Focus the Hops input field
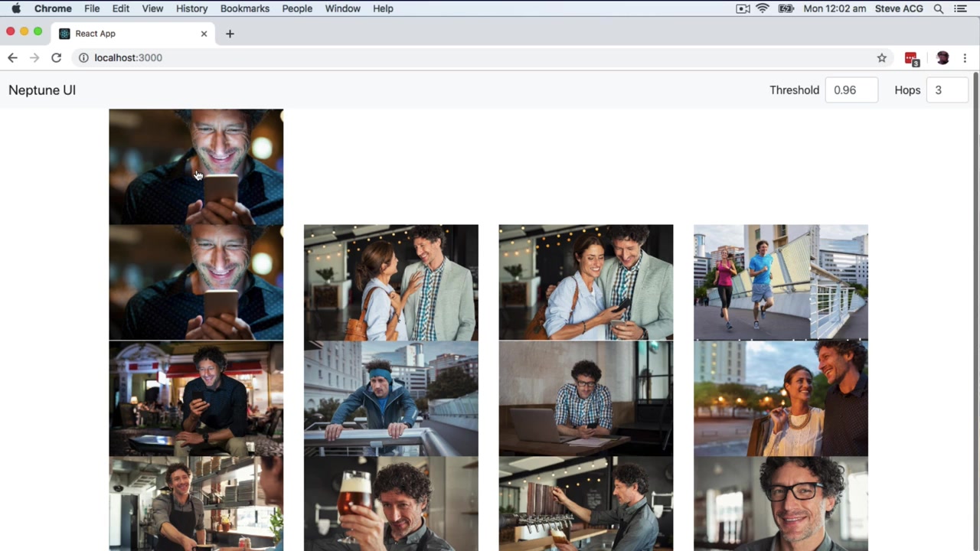The width and height of the screenshot is (980, 551). tap(947, 90)
